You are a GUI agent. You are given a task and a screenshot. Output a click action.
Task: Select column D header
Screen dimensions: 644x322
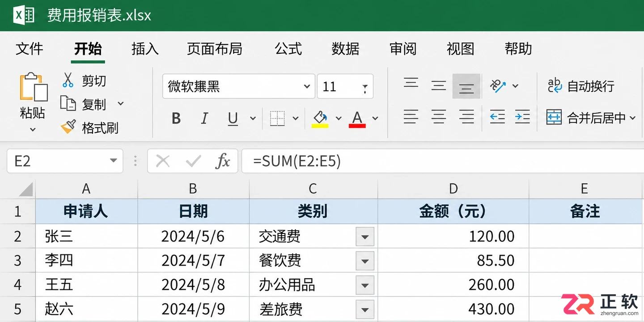[x=453, y=189]
